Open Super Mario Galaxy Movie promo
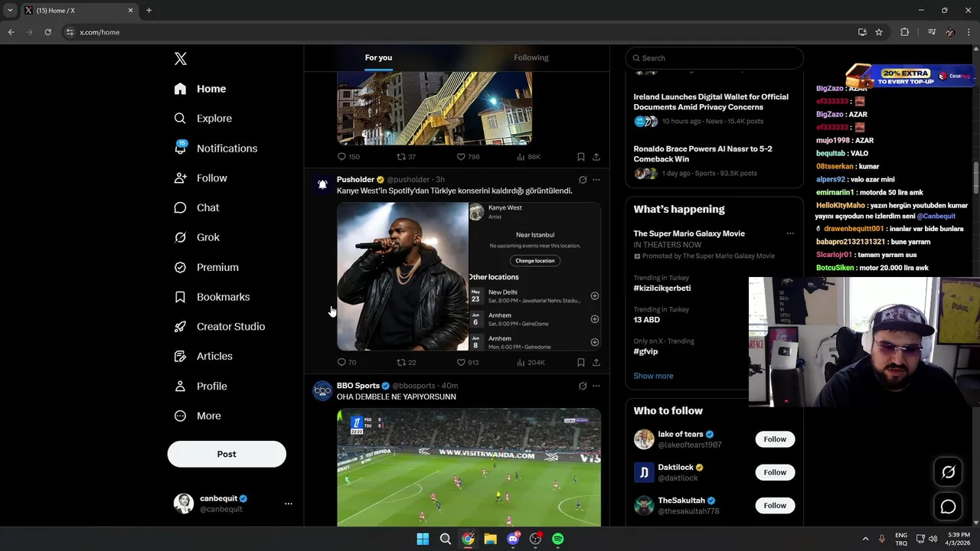 tap(689, 233)
